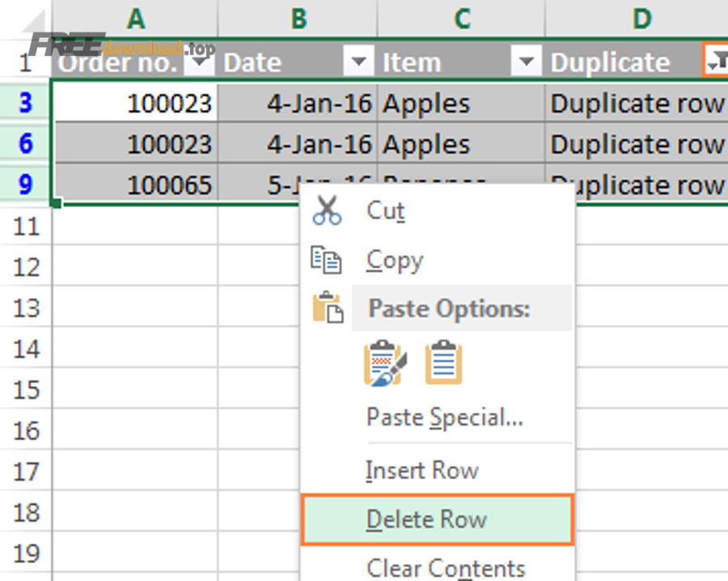The height and width of the screenshot is (581, 728).
Task: Click the Apples cell in row 6
Action: pyautogui.click(x=462, y=143)
